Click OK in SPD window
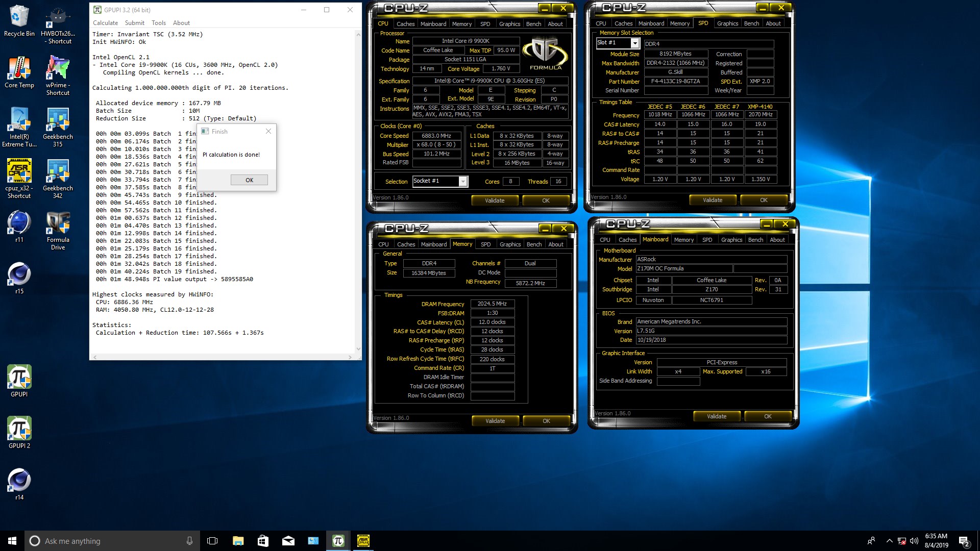 coord(764,200)
